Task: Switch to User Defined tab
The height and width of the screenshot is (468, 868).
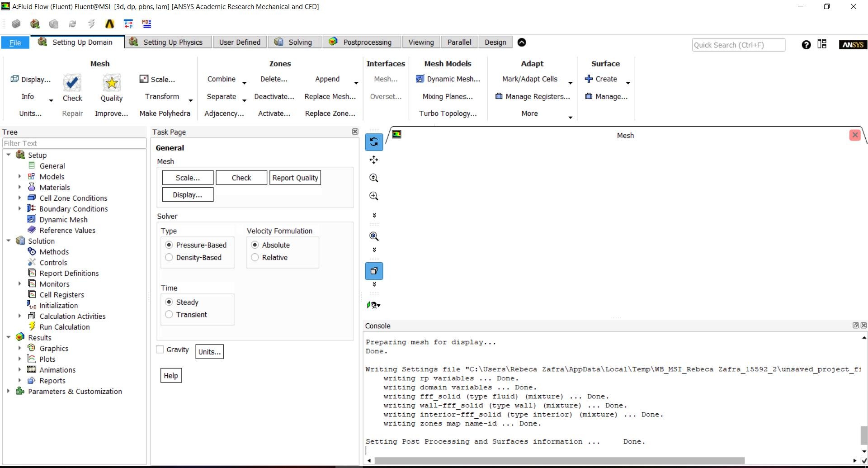Action: 240,42
